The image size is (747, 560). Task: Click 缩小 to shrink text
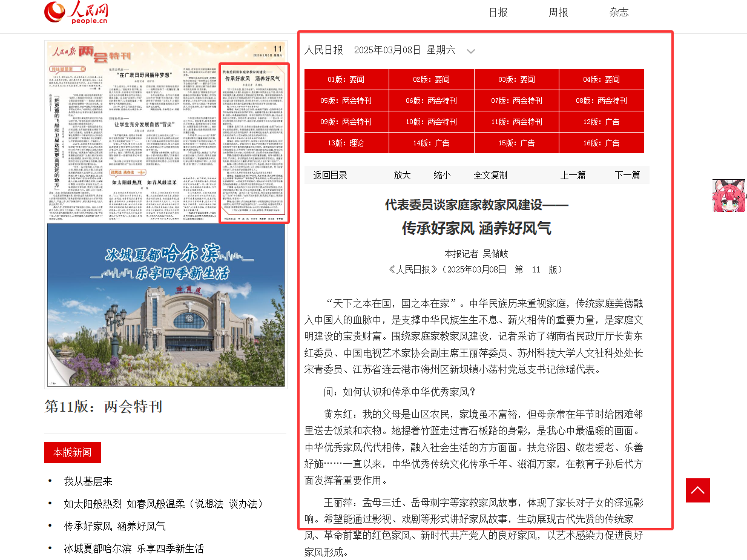click(x=442, y=175)
